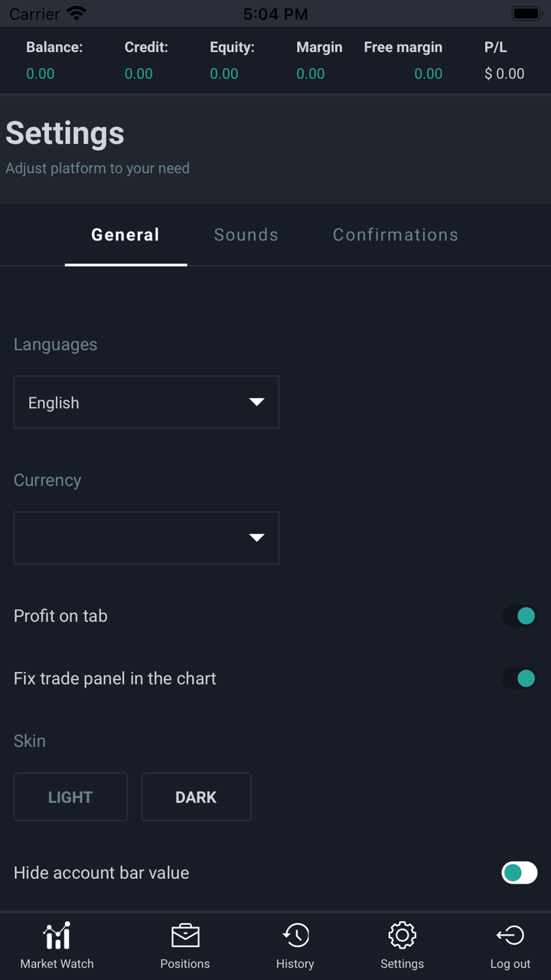The image size is (551, 980).
Task: Switch to the Confirmations tab
Action: click(x=395, y=235)
